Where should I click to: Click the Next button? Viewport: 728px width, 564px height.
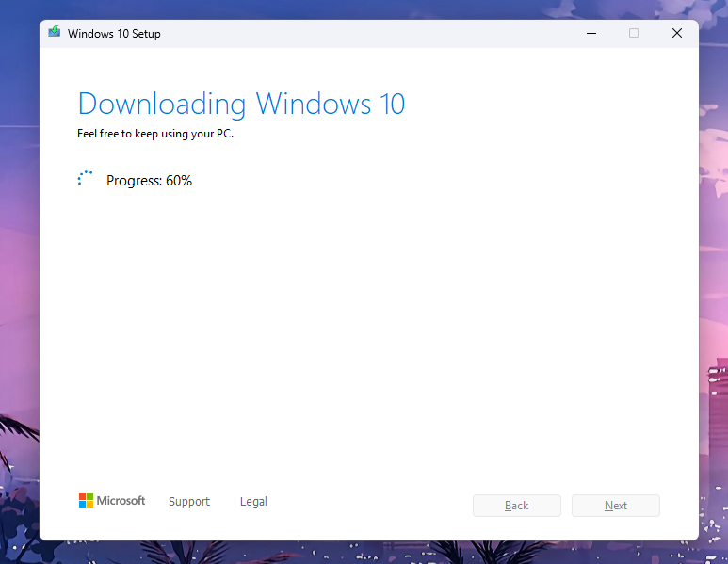tap(616, 506)
